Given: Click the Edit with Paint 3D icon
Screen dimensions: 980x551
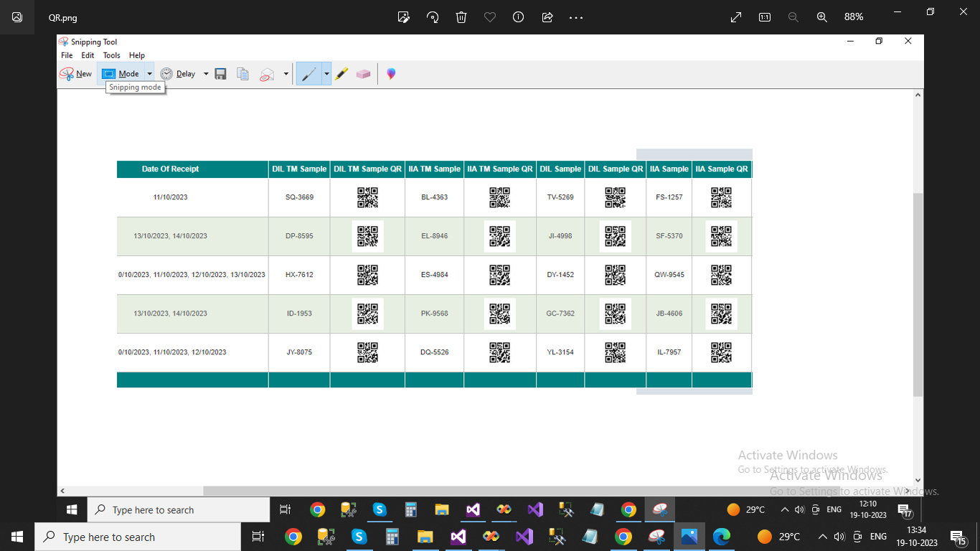Looking at the screenshot, I should coord(391,74).
